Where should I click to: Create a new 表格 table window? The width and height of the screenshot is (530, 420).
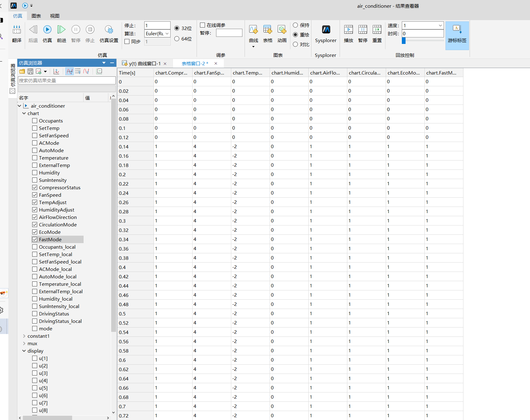click(x=268, y=30)
